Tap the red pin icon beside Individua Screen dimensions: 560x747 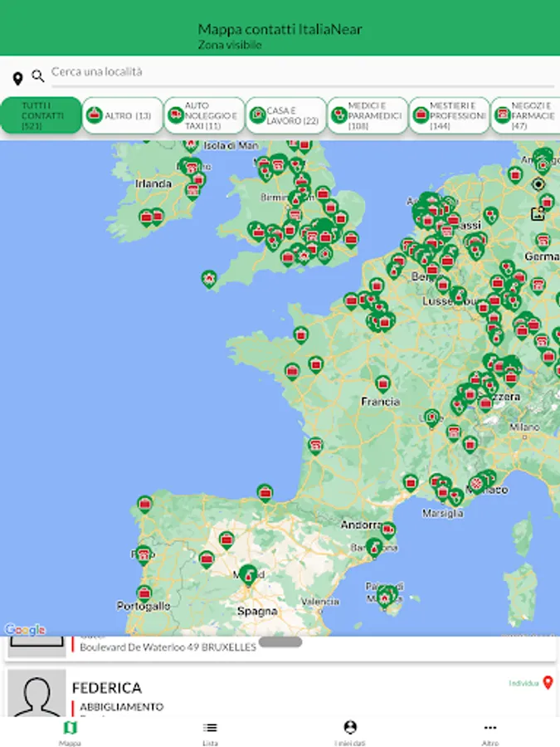tap(548, 683)
